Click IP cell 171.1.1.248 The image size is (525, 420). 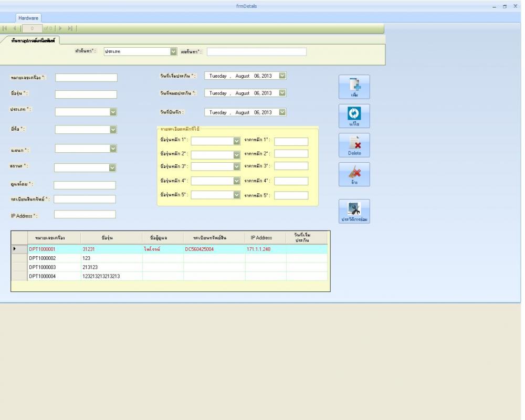pos(266,249)
